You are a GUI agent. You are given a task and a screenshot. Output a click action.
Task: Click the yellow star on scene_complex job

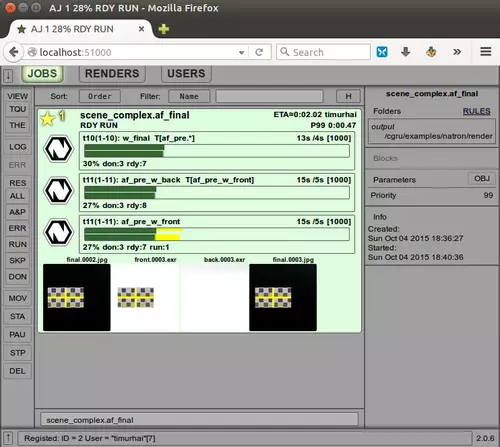[x=48, y=119]
